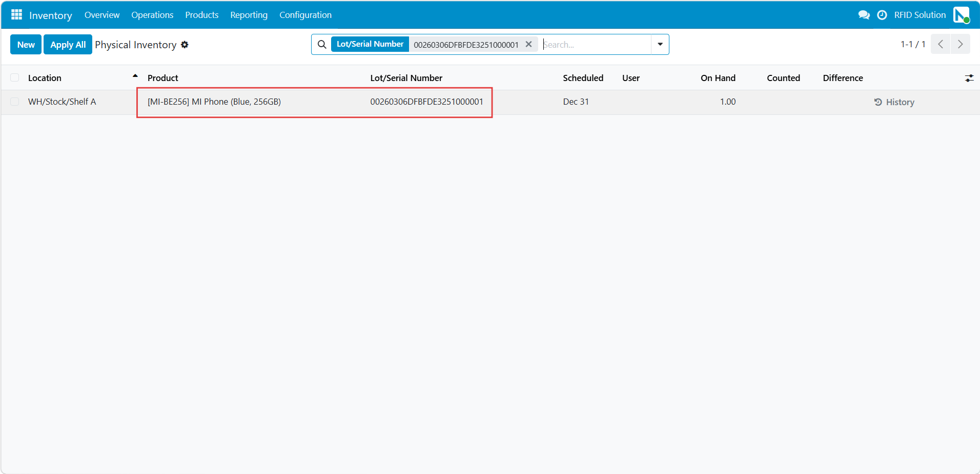The height and width of the screenshot is (474, 980).
Task: Sort by Lot/Serial Number column header
Action: tap(406, 78)
